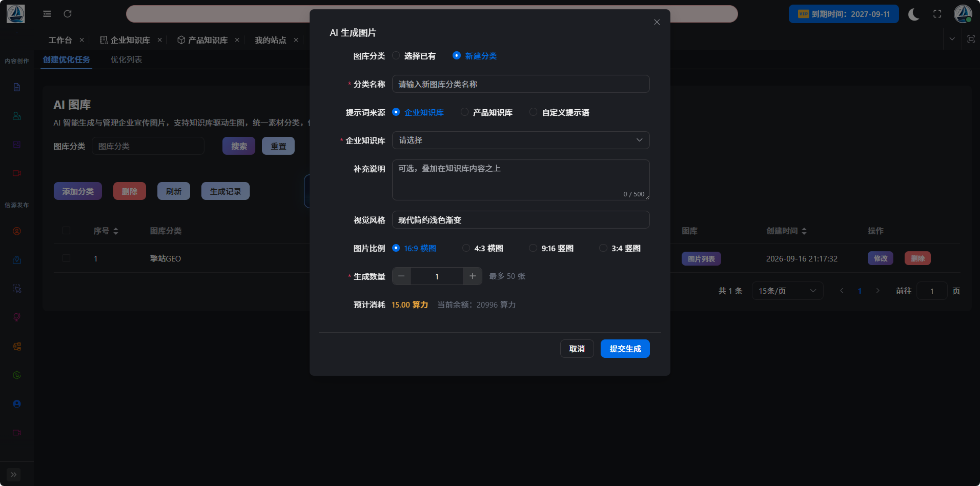Select 新建分类 radio option
The height and width of the screenshot is (486, 980).
[x=474, y=56]
